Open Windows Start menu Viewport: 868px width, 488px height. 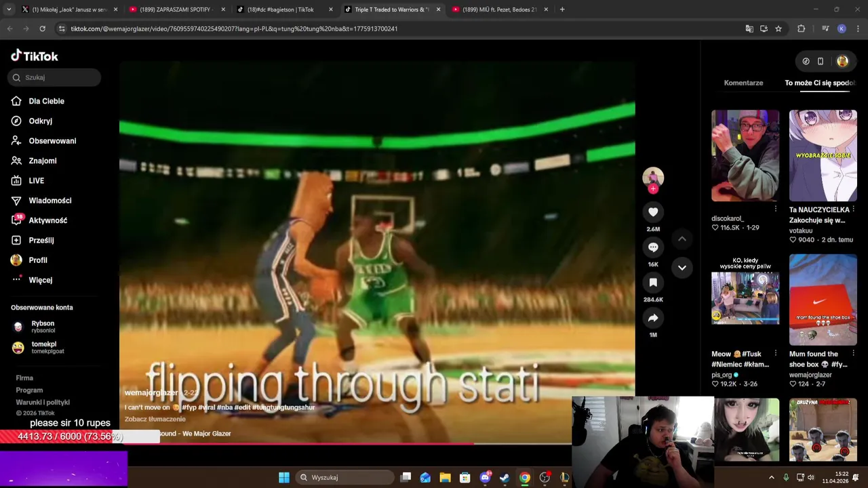click(284, 477)
